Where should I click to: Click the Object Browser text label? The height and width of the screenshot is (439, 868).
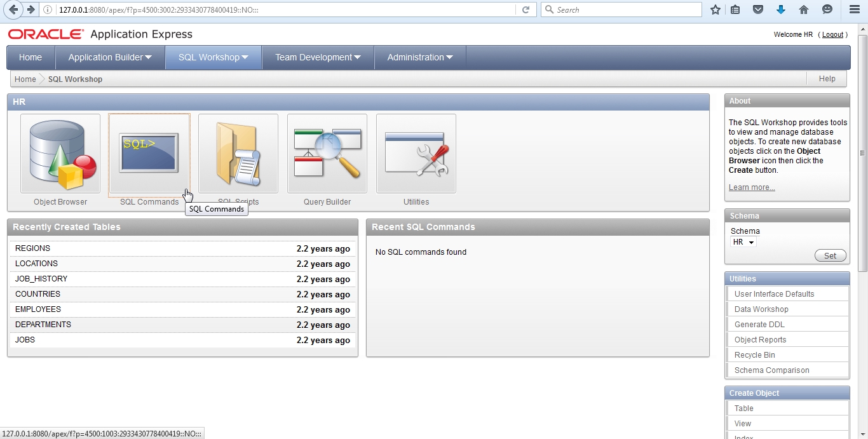tap(60, 202)
